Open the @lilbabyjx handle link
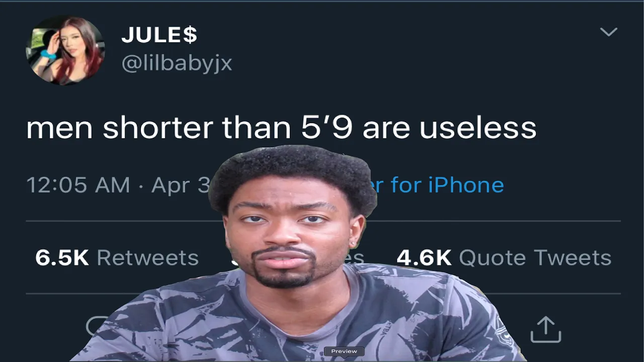Viewport: 644px width, 362px height. 177,64
